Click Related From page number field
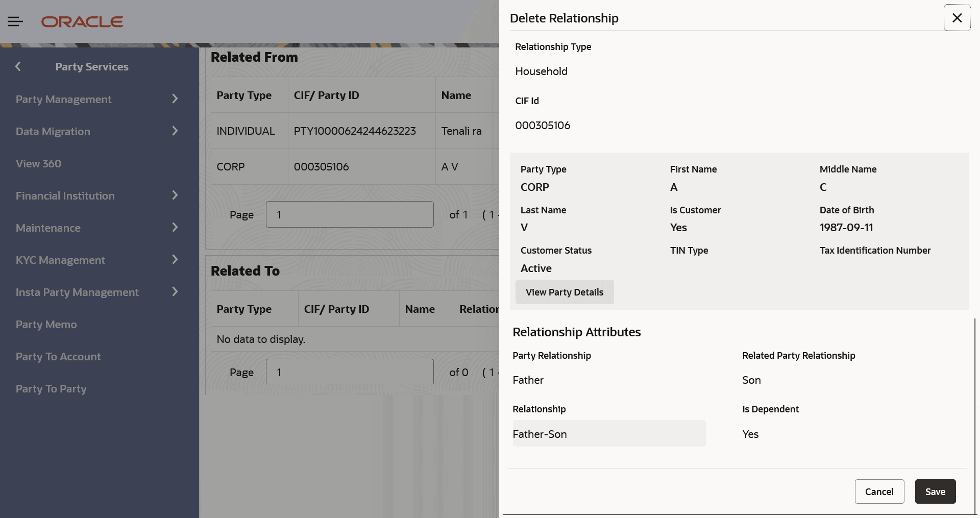The width and height of the screenshot is (980, 518). 350,214
